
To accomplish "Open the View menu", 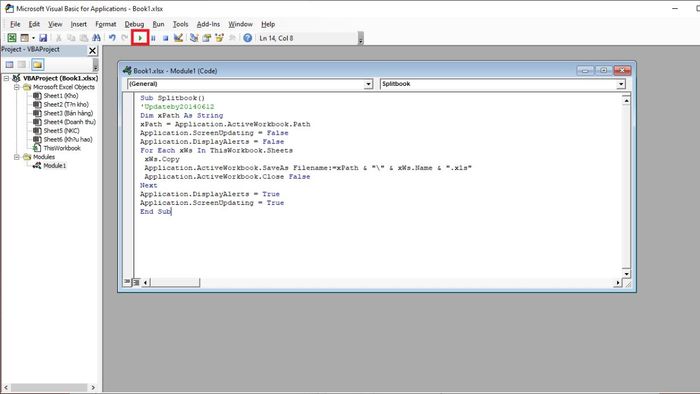I will (x=55, y=24).
